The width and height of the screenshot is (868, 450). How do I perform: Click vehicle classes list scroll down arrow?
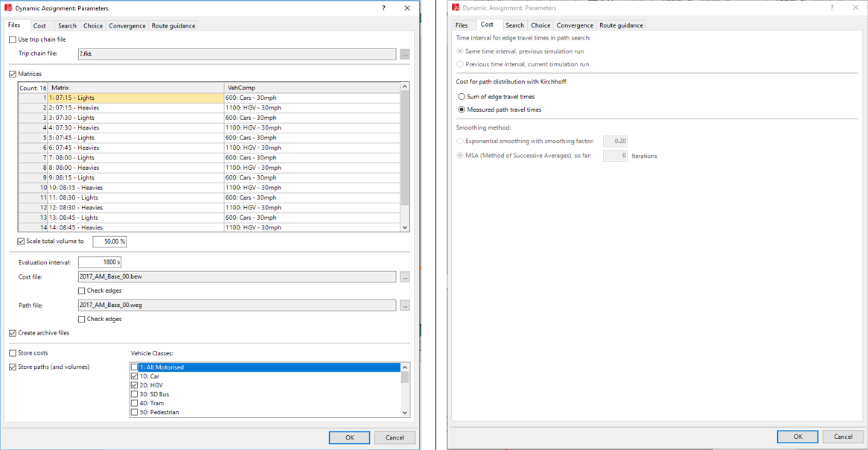pyautogui.click(x=405, y=412)
